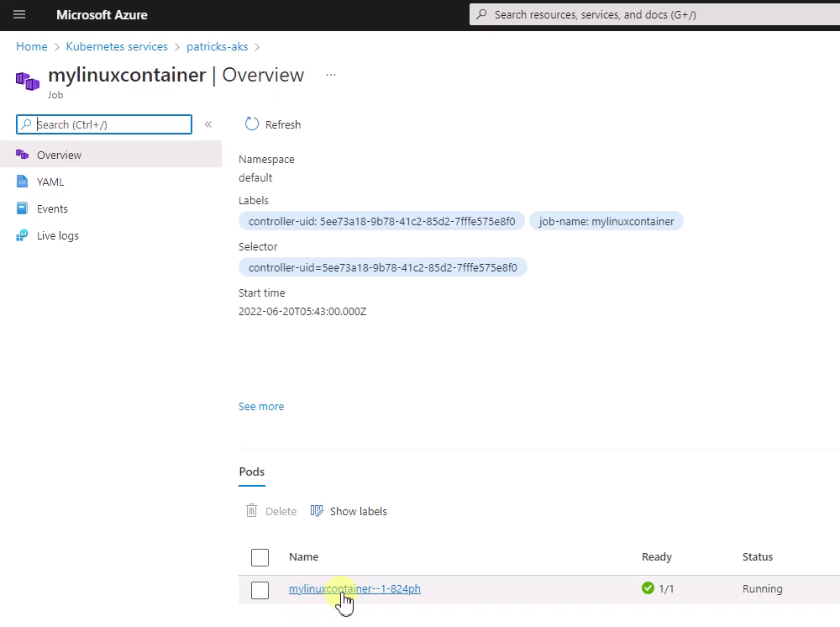Click the Show labels icon
The height and width of the screenshot is (627, 840).
[x=317, y=511]
